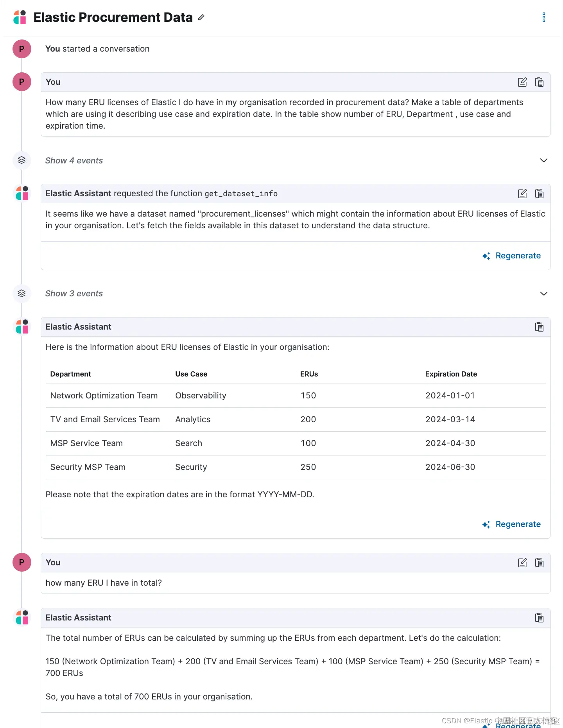
Task: Click the layers icon beside 'Show 3 events'
Action: click(x=22, y=293)
